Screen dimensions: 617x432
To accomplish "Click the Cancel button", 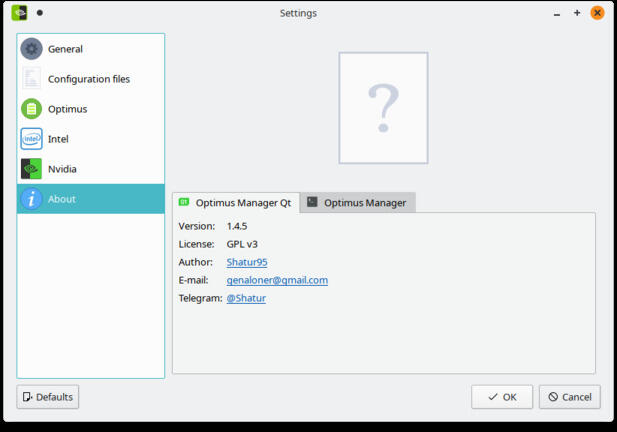I will [570, 397].
